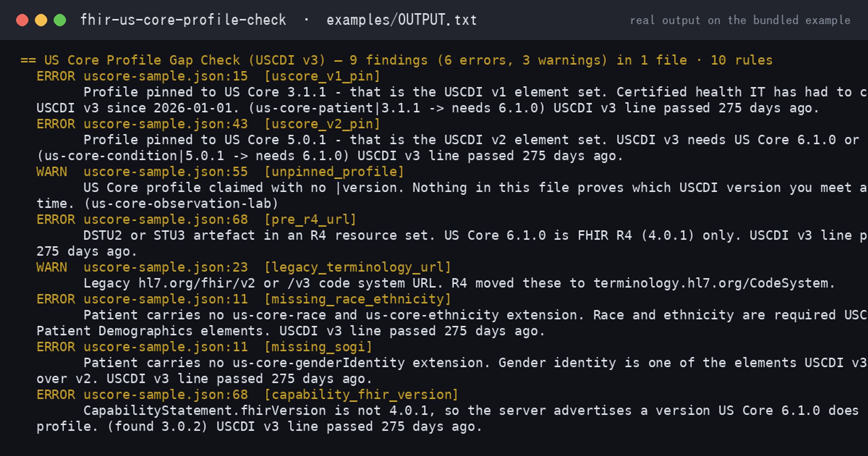Click the US Core Profile Gap Check header line
This screenshot has height=456, width=868.
point(396,60)
